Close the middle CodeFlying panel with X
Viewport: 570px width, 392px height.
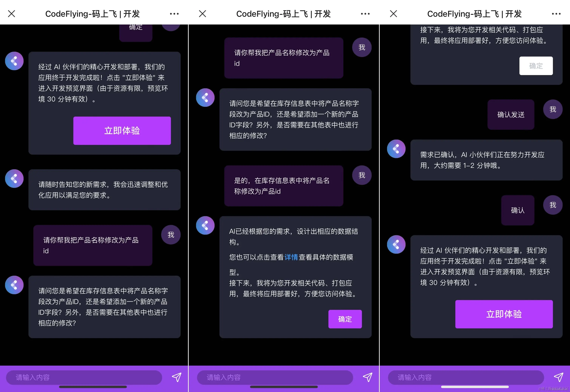[x=202, y=14]
